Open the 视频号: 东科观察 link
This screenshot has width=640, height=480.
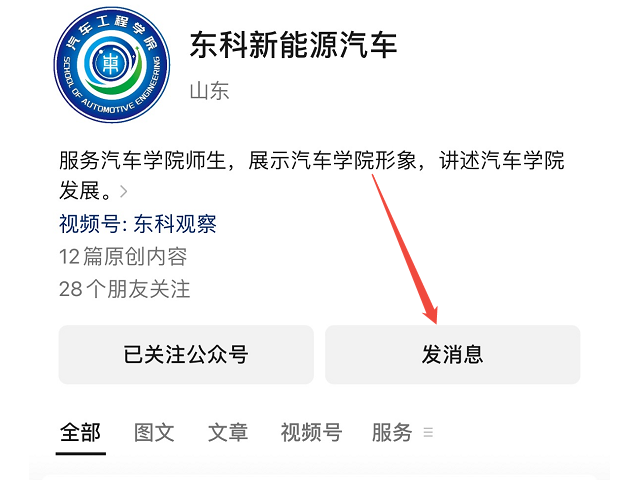[x=138, y=224]
